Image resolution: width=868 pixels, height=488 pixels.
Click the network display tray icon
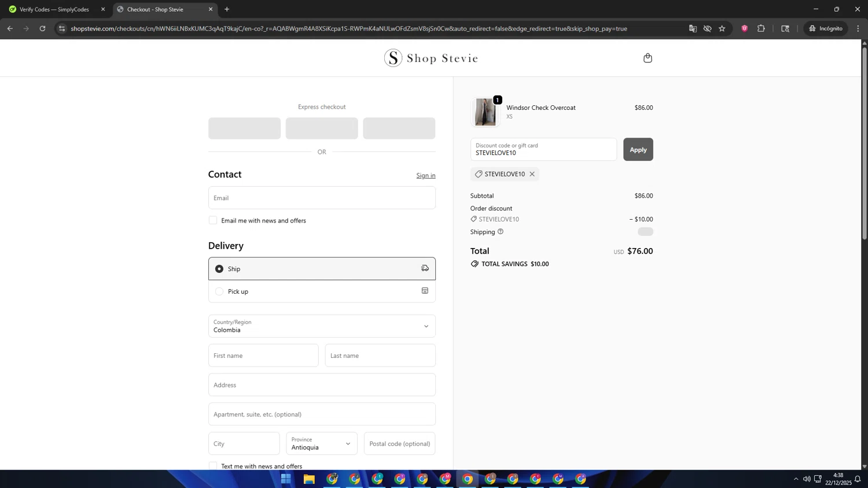(x=818, y=479)
